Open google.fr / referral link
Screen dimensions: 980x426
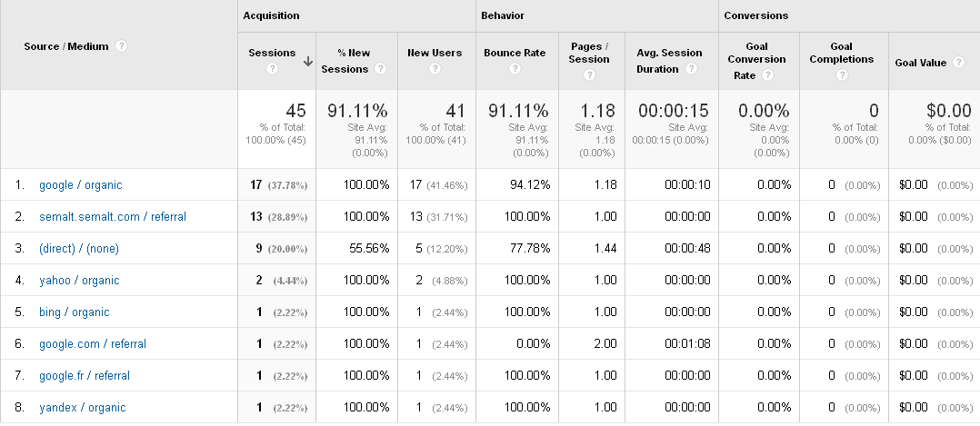click(x=85, y=375)
